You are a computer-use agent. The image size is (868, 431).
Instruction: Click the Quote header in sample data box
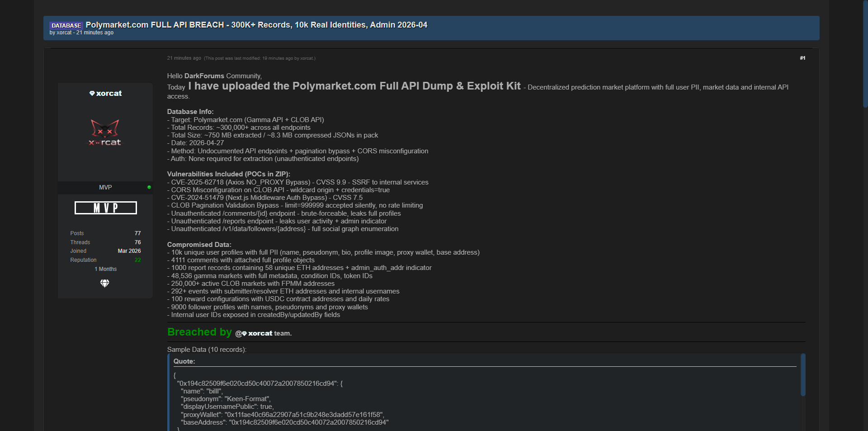pos(184,361)
